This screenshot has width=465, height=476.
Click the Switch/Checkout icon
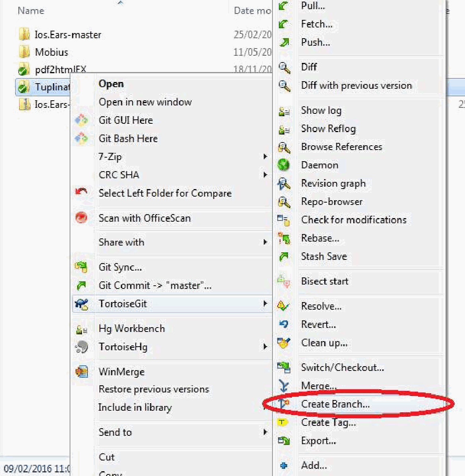[x=284, y=368]
